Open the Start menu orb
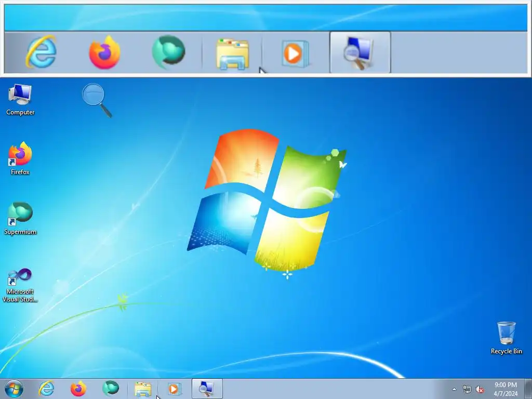The width and height of the screenshot is (532, 399). [x=14, y=389]
